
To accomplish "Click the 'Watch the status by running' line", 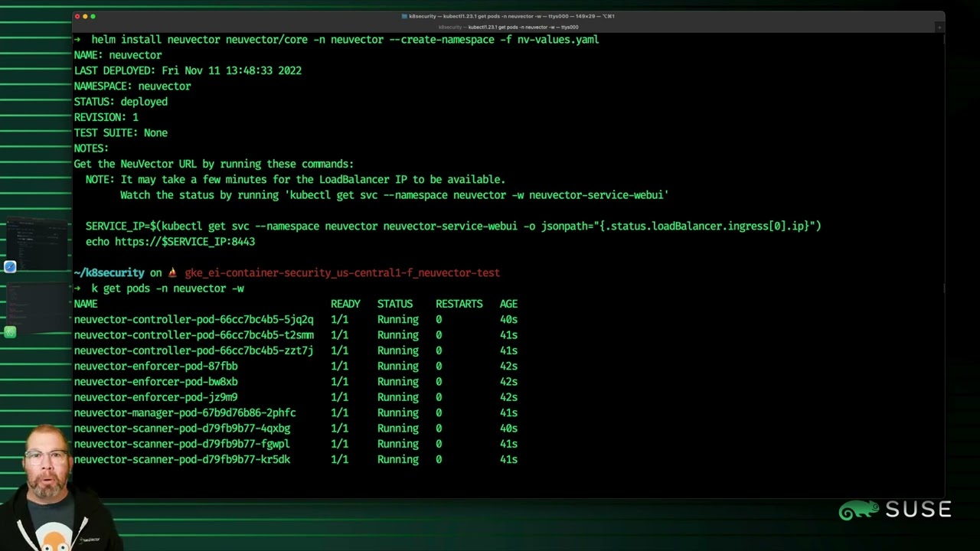I will pos(394,195).
